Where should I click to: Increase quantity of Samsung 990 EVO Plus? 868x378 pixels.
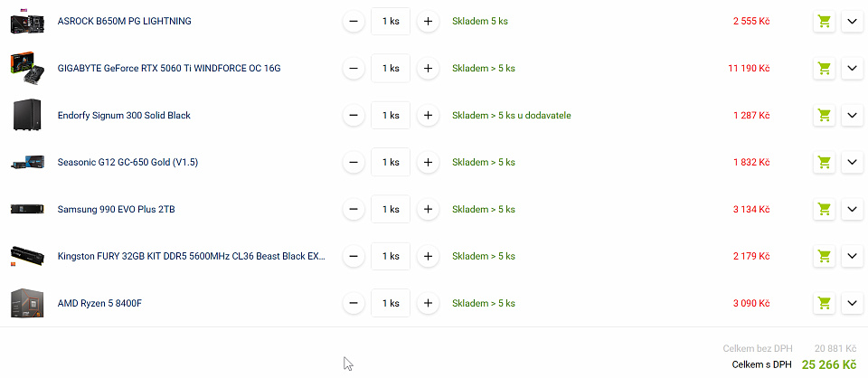428,210
